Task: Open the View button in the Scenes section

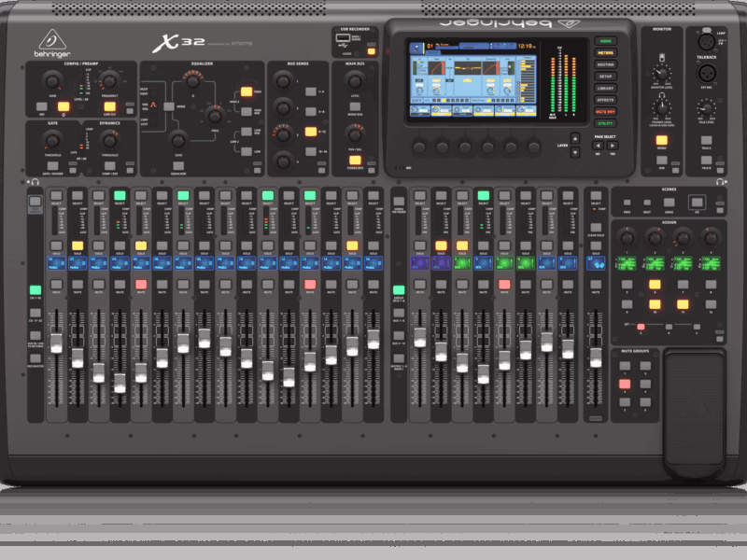Action: 720,210
